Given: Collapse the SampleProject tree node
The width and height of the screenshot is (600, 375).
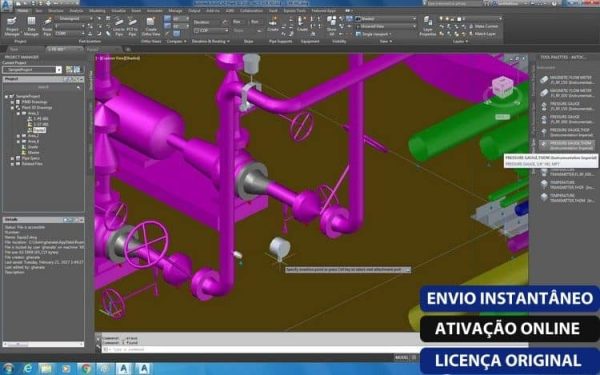Looking at the screenshot, I should coord(7,96).
